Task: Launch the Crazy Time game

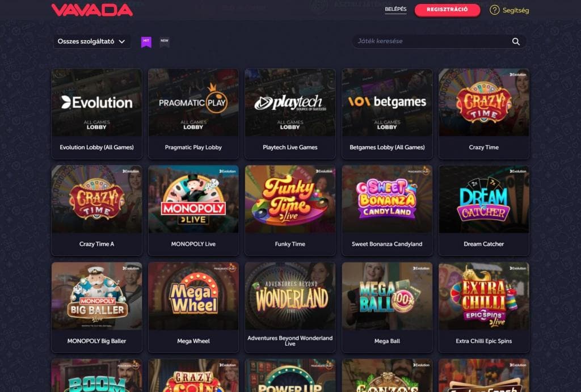Action: [484, 114]
